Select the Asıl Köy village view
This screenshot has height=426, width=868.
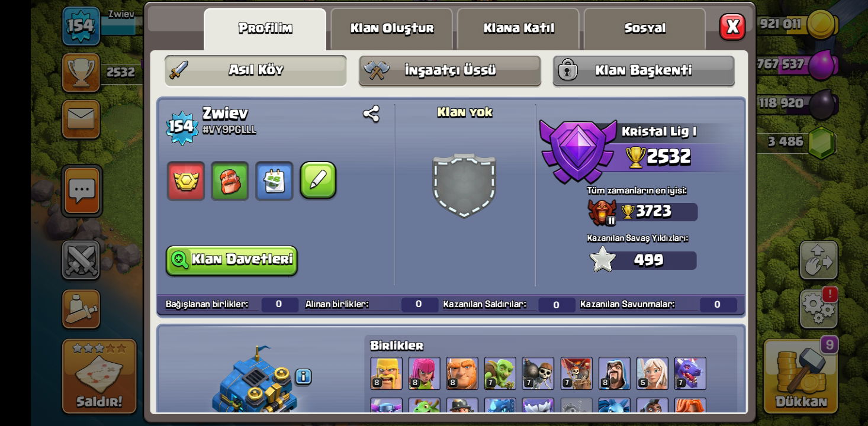click(x=256, y=70)
